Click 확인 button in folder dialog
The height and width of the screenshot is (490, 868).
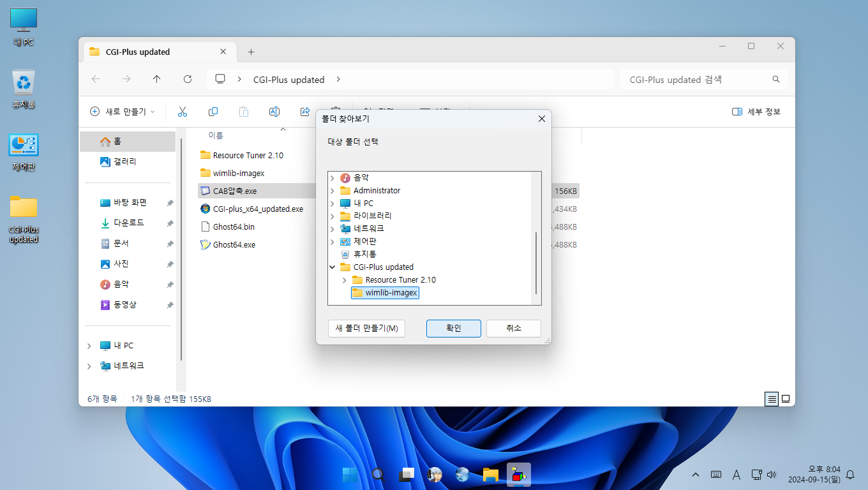(x=453, y=328)
